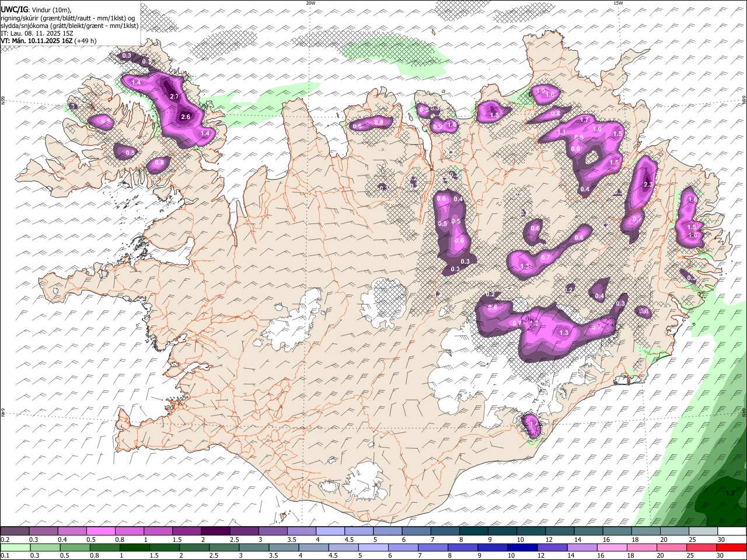Screen dimensions: 747x560
Task: Select the 'IT: Lau. 08. 11. 2025 15Z' line
Action: click(37, 33)
